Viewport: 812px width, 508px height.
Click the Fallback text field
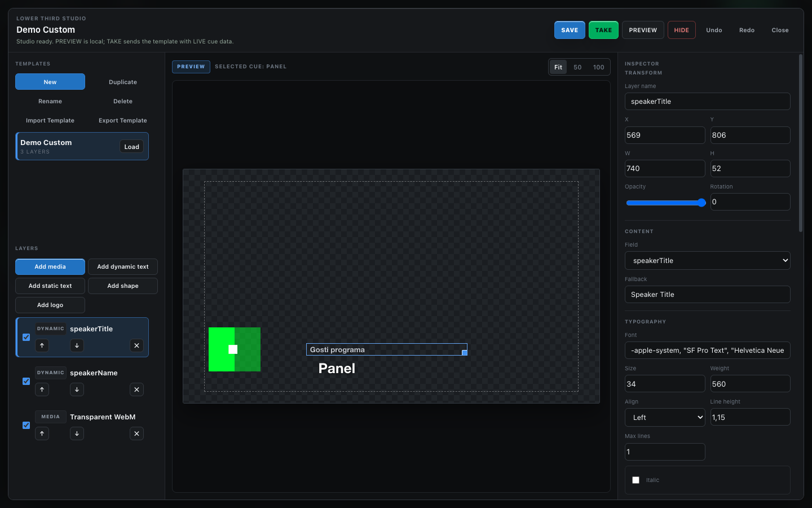(707, 295)
